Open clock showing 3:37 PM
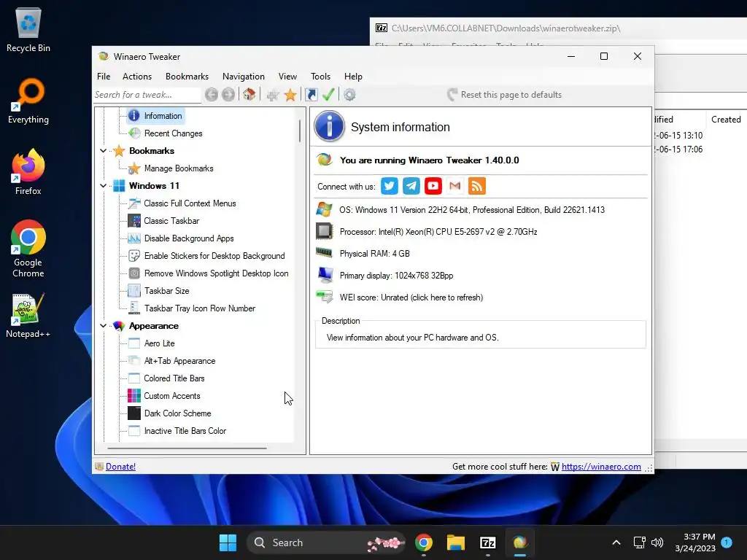The image size is (747, 560). pyautogui.click(x=695, y=542)
